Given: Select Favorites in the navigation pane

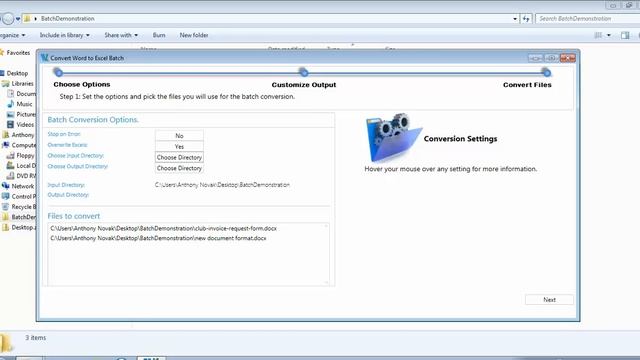Looking at the screenshot, I should [18, 53].
